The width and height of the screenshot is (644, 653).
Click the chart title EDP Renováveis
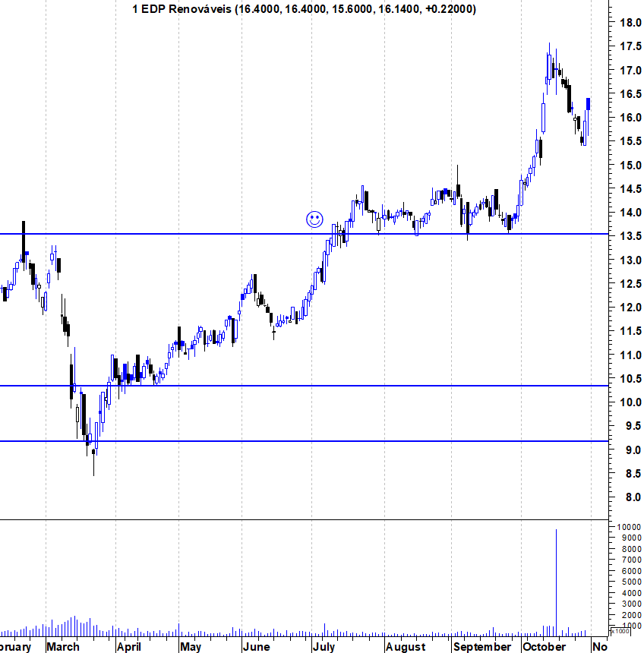[x=304, y=9]
